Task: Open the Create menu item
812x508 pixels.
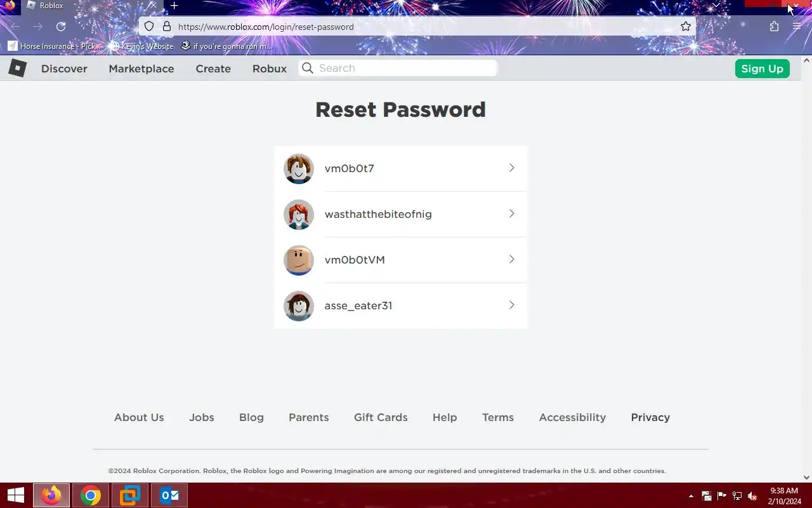Action: (213, 69)
